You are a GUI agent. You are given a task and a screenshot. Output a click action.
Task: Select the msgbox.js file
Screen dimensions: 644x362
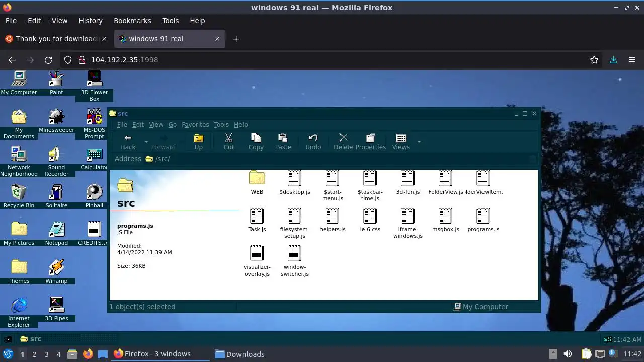click(446, 220)
